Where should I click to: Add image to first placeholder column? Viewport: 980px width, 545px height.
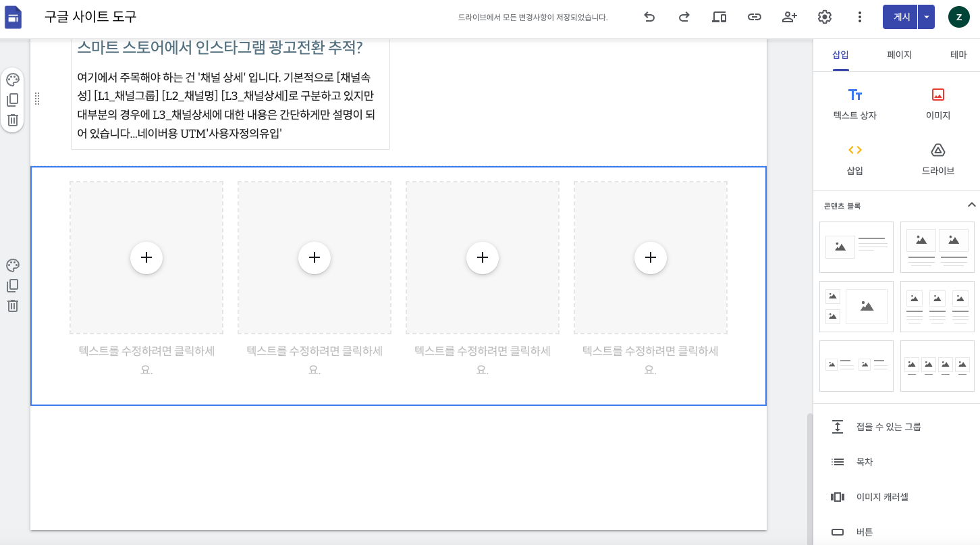coord(146,257)
